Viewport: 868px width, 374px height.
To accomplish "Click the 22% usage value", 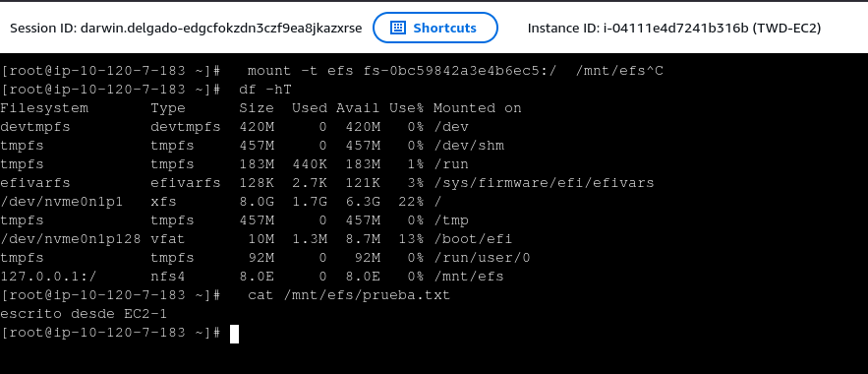I will pos(411,202).
